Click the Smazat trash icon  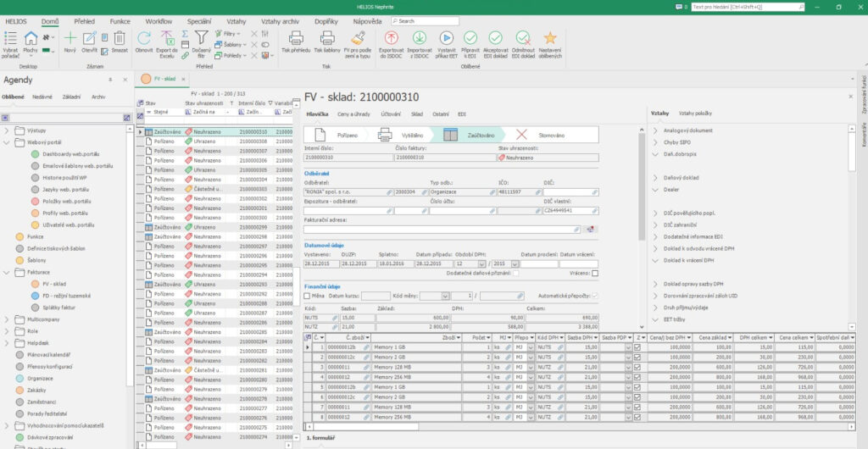point(120,39)
